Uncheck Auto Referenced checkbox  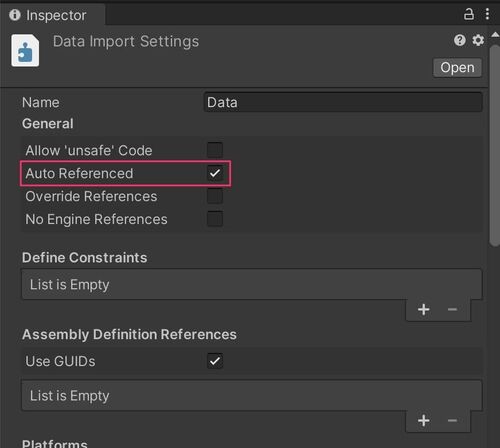point(215,173)
